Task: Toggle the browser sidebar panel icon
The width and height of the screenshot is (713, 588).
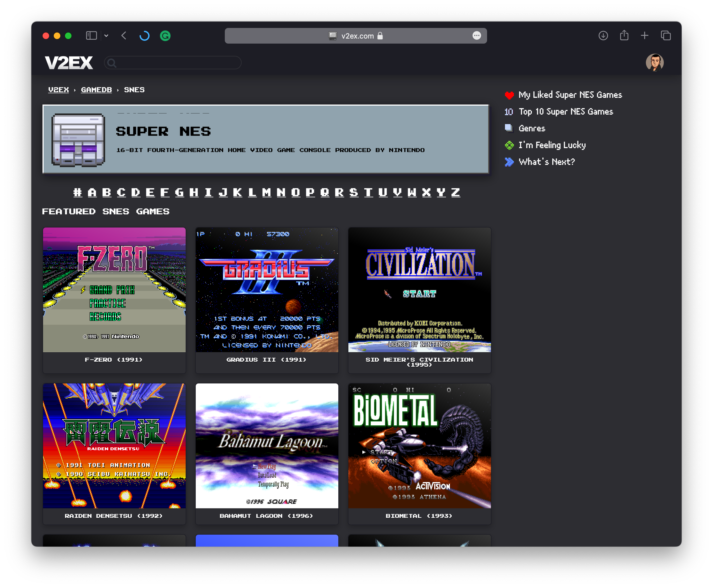Action: point(91,35)
